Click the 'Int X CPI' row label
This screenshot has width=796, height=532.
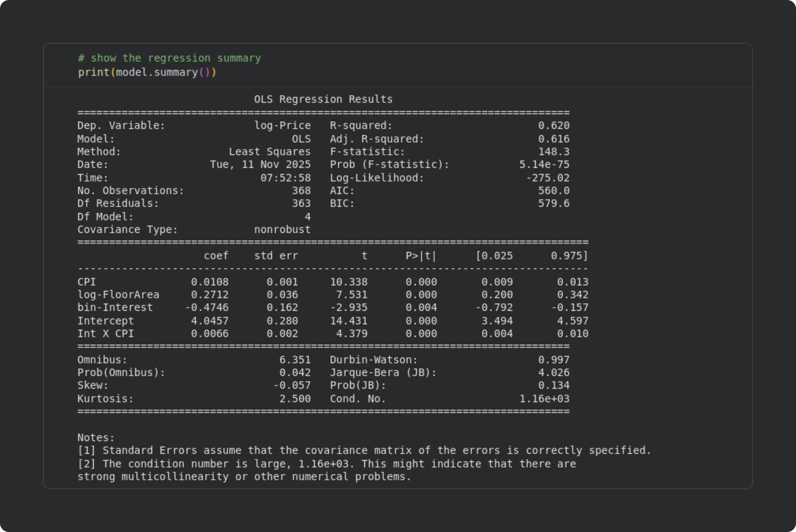105,334
